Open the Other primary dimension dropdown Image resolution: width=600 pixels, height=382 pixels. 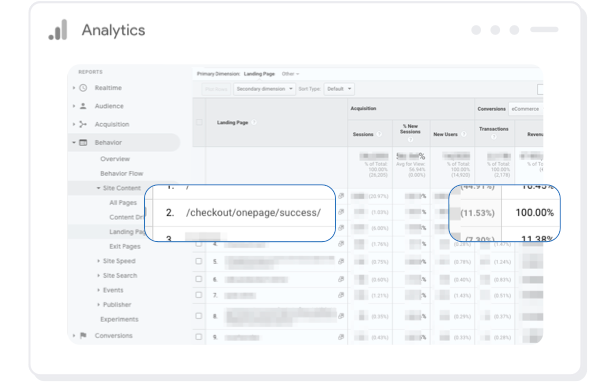pos(290,74)
